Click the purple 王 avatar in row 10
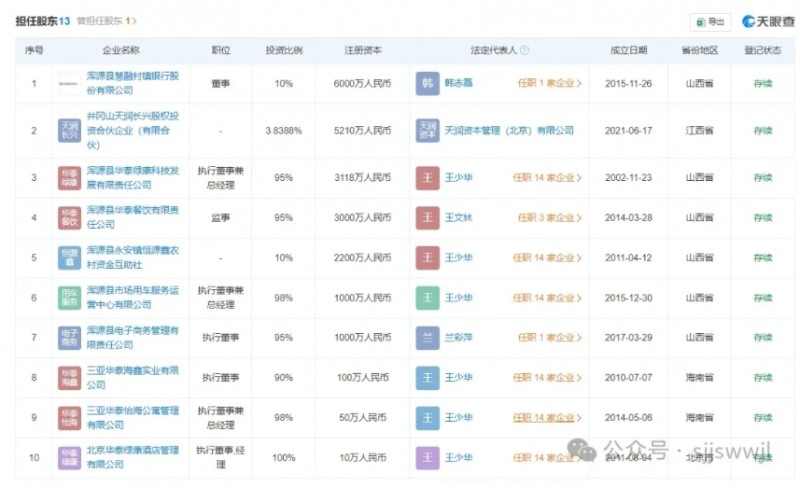The height and width of the screenshot is (487, 800). coord(428,457)
